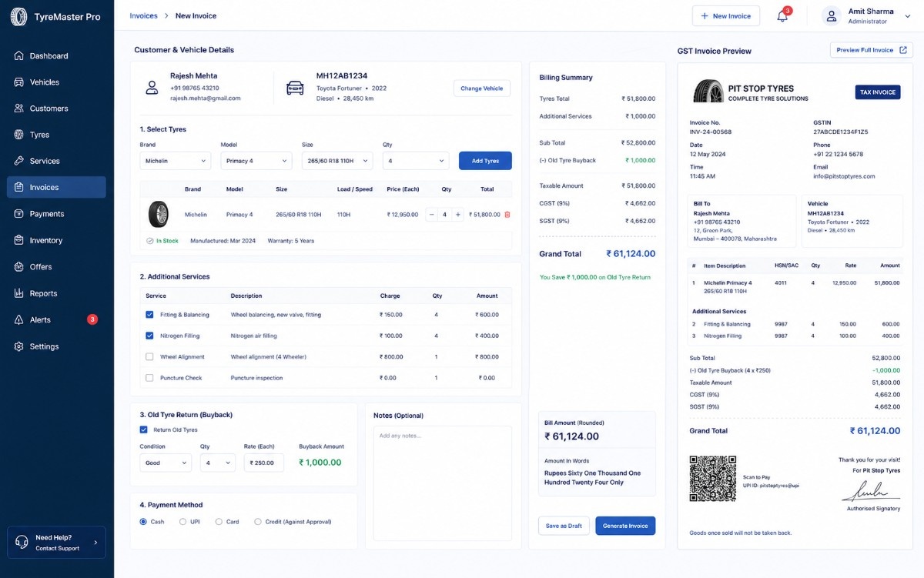The width and height of the screenshot is (924, 578).
Task: Open notifications bell icon
Action: click(x=782, y=16)
